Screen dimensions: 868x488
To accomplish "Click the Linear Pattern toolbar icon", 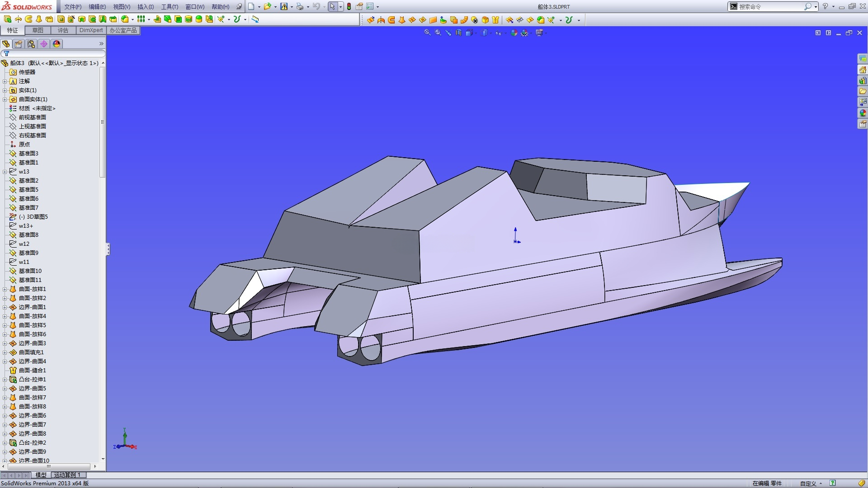I will 141,19.
